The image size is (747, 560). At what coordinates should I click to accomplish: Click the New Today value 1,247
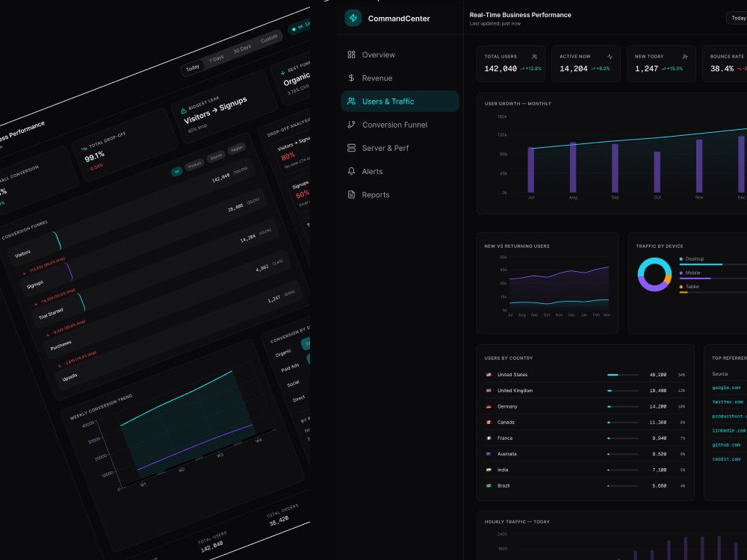coord(646,69)
